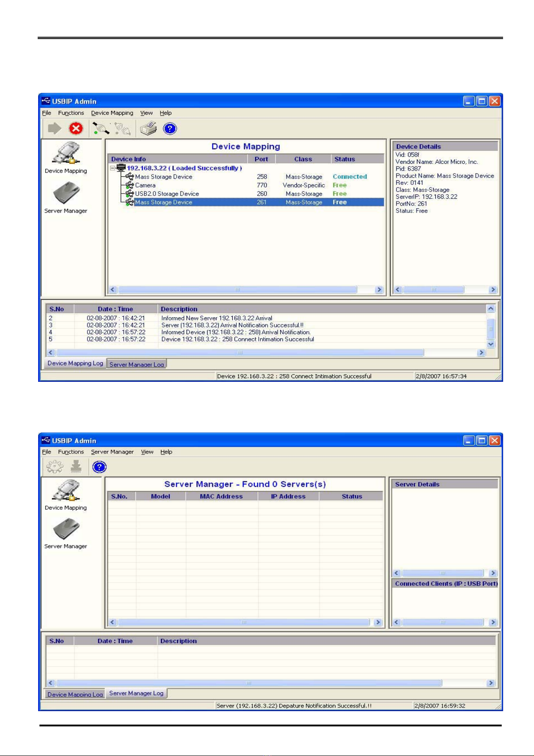Image resolution: width=534 pixels, height=756 pixels.
Task: Click the server computer icon beside 192.168.3.22
Action: (x=121, y=168)
